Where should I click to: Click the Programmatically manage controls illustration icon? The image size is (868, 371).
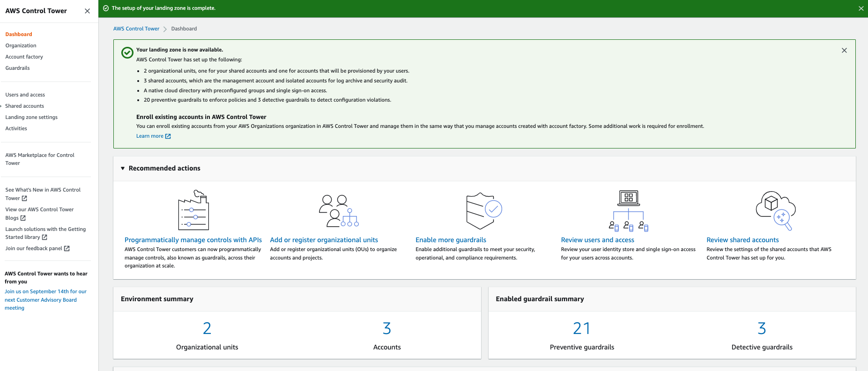(193, 210)
